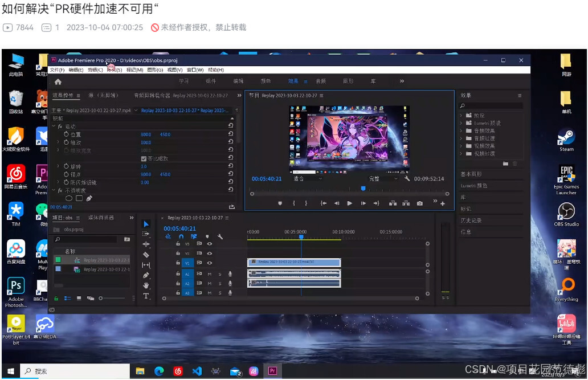Screen dimensions: 588x380
Task: Solo audio track A2
Action: click(220, 283)
